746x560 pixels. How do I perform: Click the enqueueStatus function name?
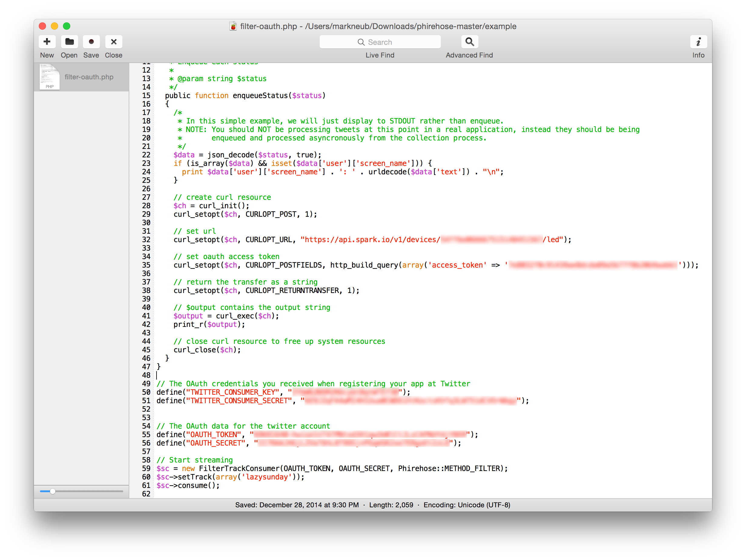260,96
